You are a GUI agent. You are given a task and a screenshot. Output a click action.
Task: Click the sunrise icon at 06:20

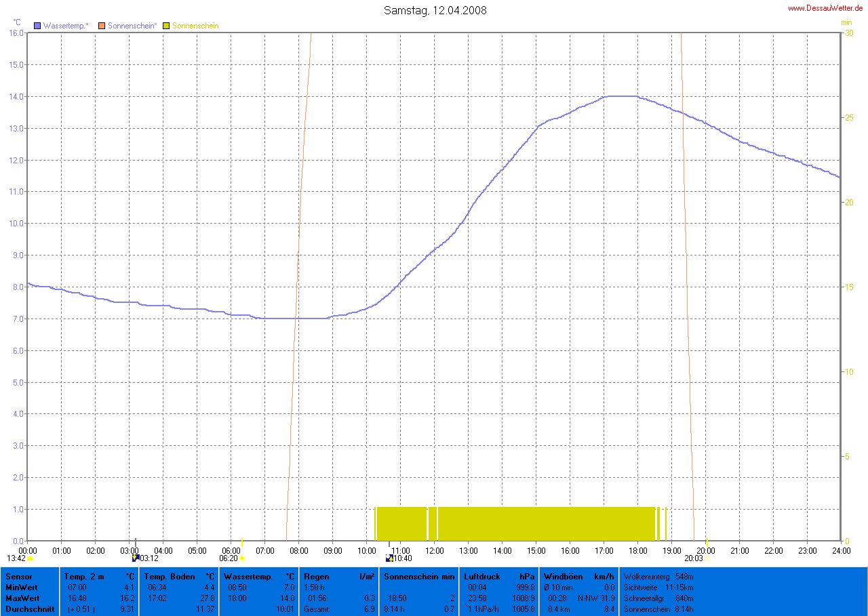click(241, 558)
